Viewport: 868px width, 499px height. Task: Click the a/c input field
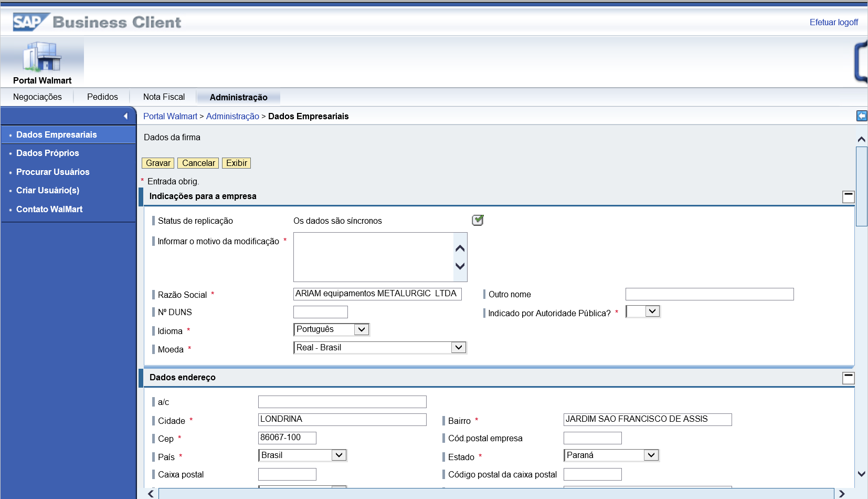(x=342, y=402)
